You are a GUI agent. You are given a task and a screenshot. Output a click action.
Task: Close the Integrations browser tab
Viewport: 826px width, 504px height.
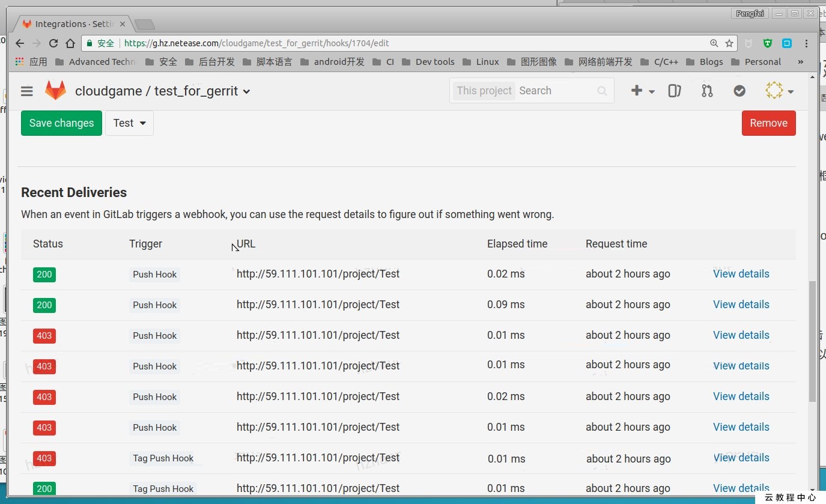pyautogui.click(x=123, y=24)
